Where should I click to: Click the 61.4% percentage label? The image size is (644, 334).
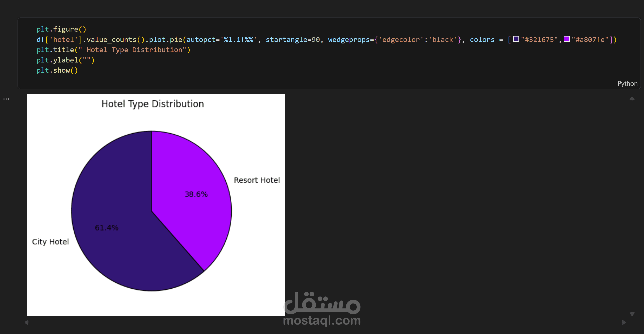coord(107,228)
